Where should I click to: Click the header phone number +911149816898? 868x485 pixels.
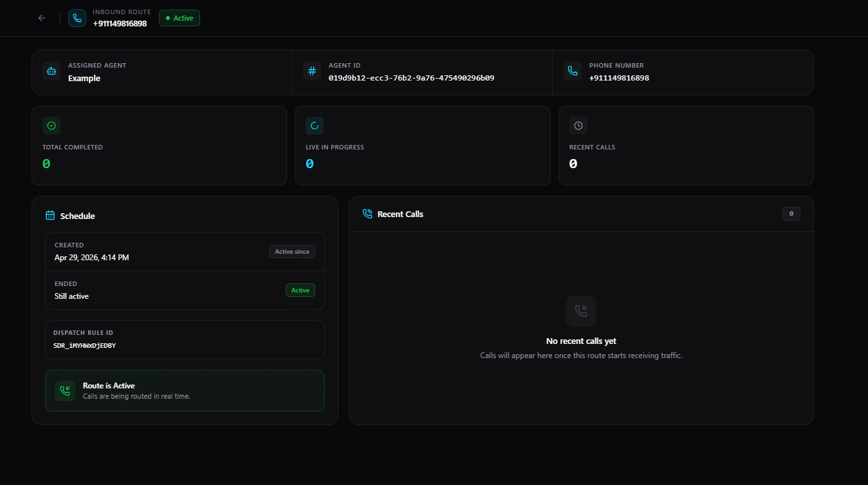[x=120, y=24]
